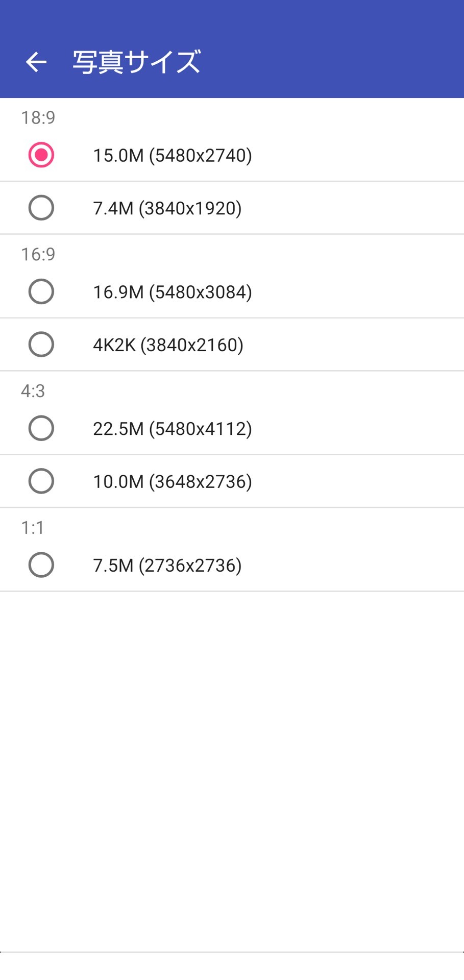Tap the 7.4M (3840x1920) text label
Image resolution: width=464 pixels, height=980 pixels.
point(167,208)
